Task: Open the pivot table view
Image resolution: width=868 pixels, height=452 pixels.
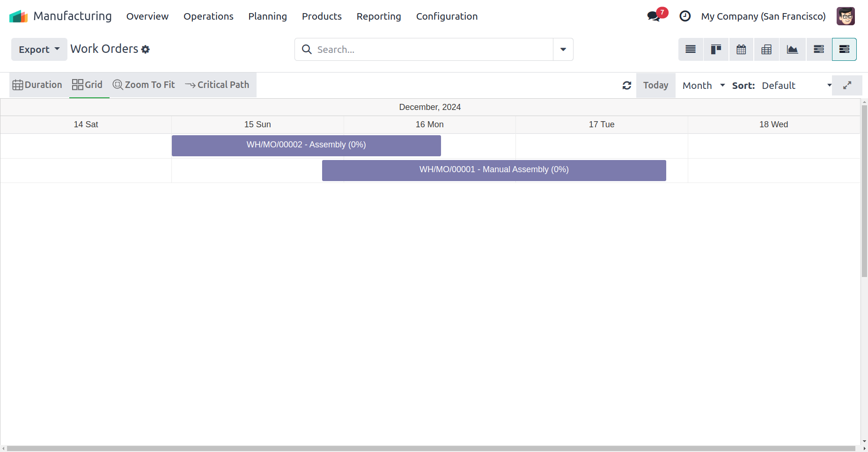Action: pos(766,50)
